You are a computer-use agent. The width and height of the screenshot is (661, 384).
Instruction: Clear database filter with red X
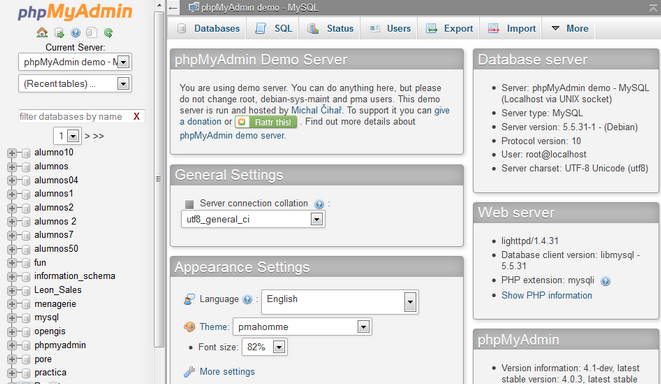click(x=136, y=116)
